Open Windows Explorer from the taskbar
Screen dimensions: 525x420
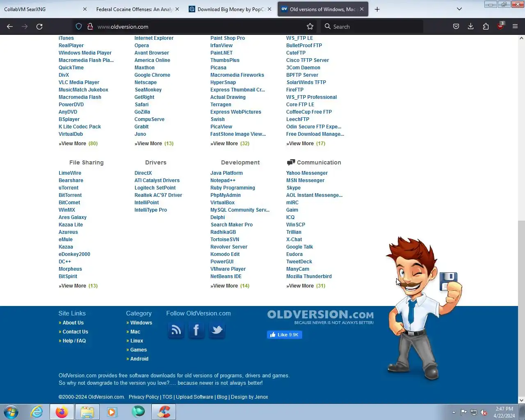click(x=87, y=412)
